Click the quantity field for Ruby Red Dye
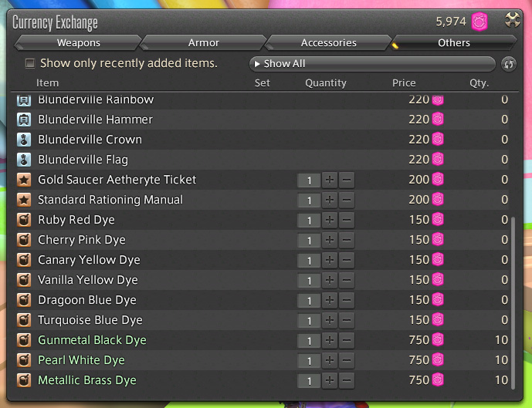 point(309,221)
